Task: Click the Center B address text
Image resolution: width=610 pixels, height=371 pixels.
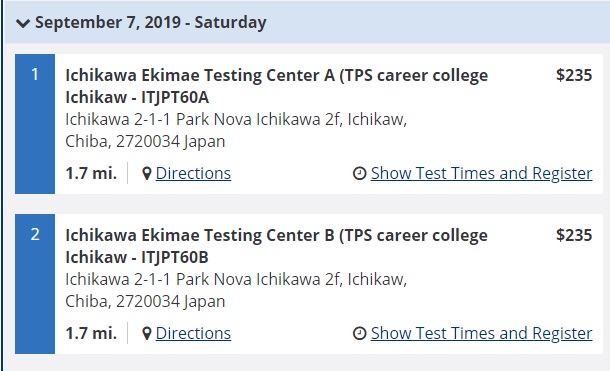Action: [236, 290]
